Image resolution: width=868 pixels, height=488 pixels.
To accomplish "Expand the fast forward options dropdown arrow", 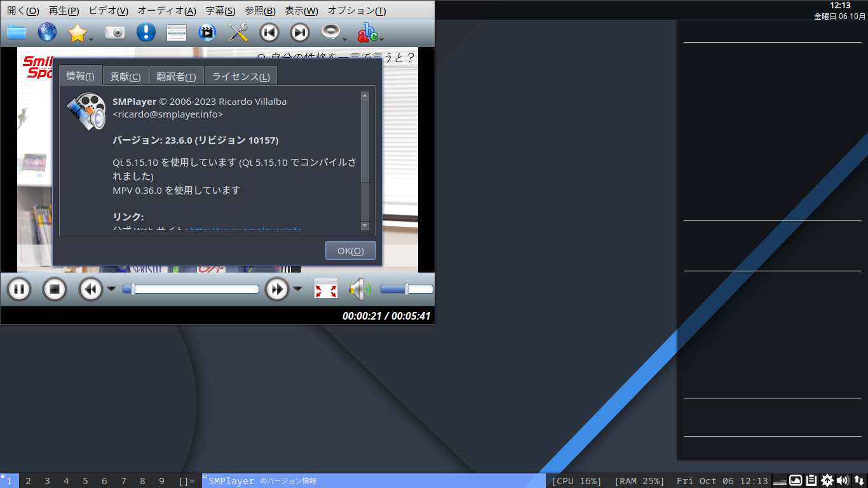I will [x=297, y=289].
